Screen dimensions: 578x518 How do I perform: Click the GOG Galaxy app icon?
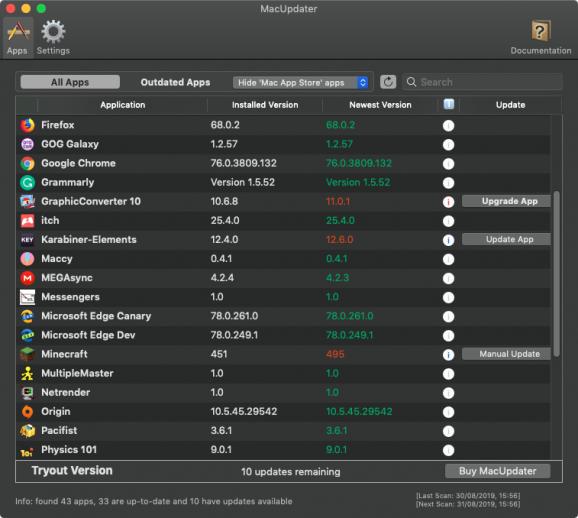(x=27, y=144)
